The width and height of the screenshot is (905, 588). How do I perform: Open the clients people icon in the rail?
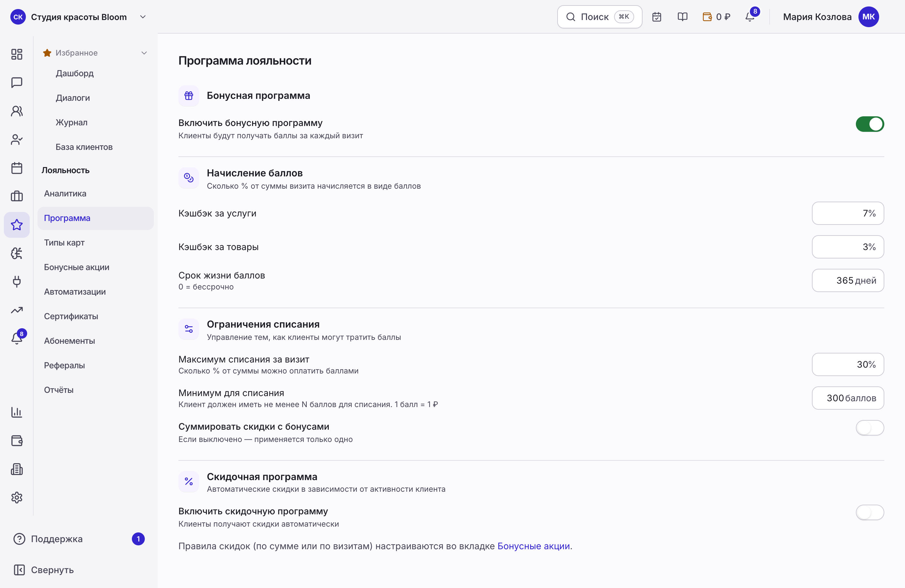click(x=17, y=111)
